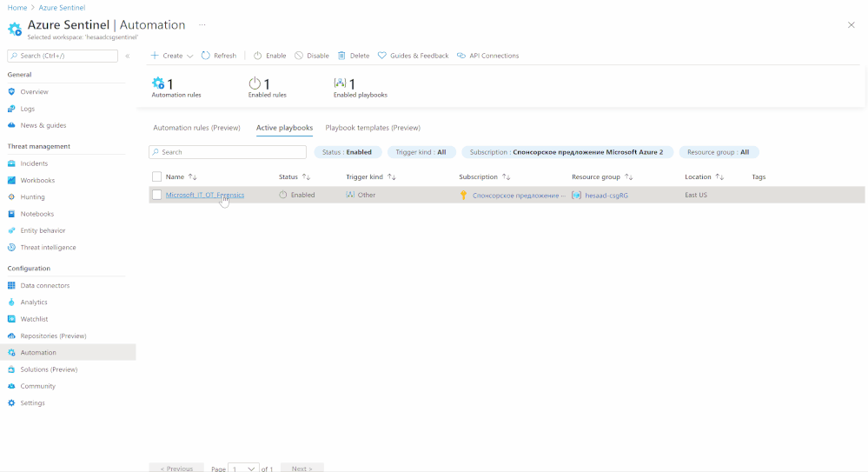Open the page number dropdown

[x=243, y=469]
